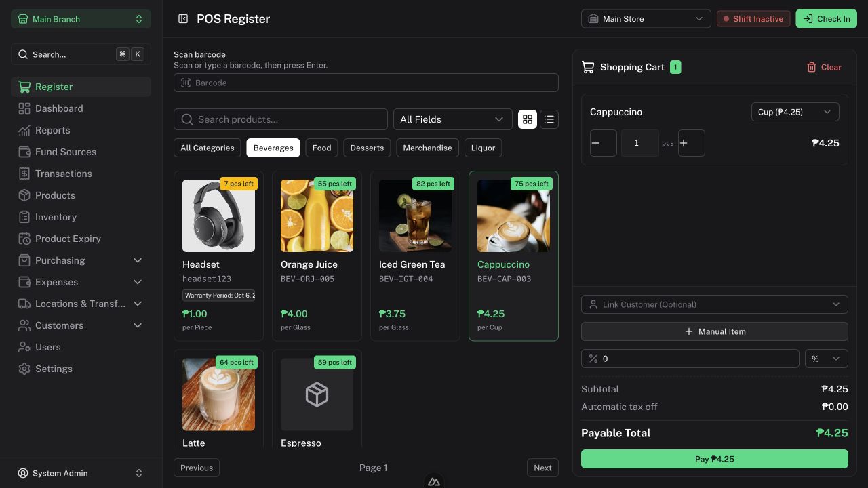Open Settings gear in sidebar
The image size is (868, 488).
pyautogui.click(x=24, y=369)
